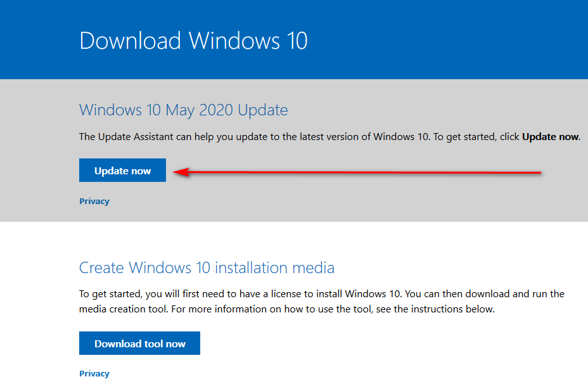Click '2020' in the update heading
Screen dimensions: 588x391
(x=216, y=110)
